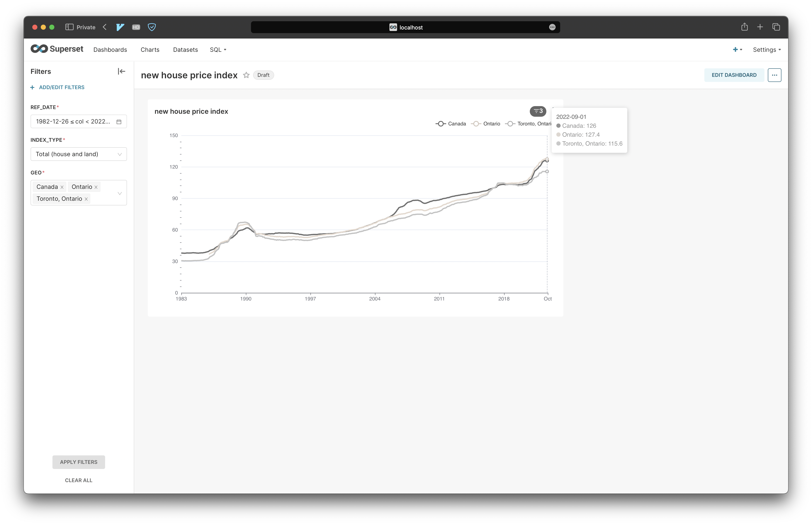Open the REF_DATE calendar icon
Viewport: 812px width, 525px height.
click(119, 122)
